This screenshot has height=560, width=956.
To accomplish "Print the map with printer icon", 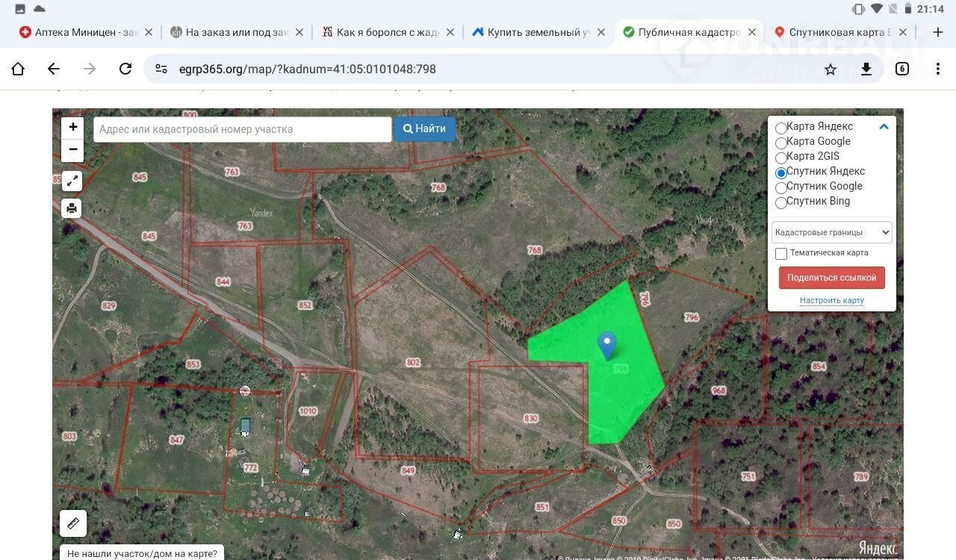I will (x=72, y=208).
